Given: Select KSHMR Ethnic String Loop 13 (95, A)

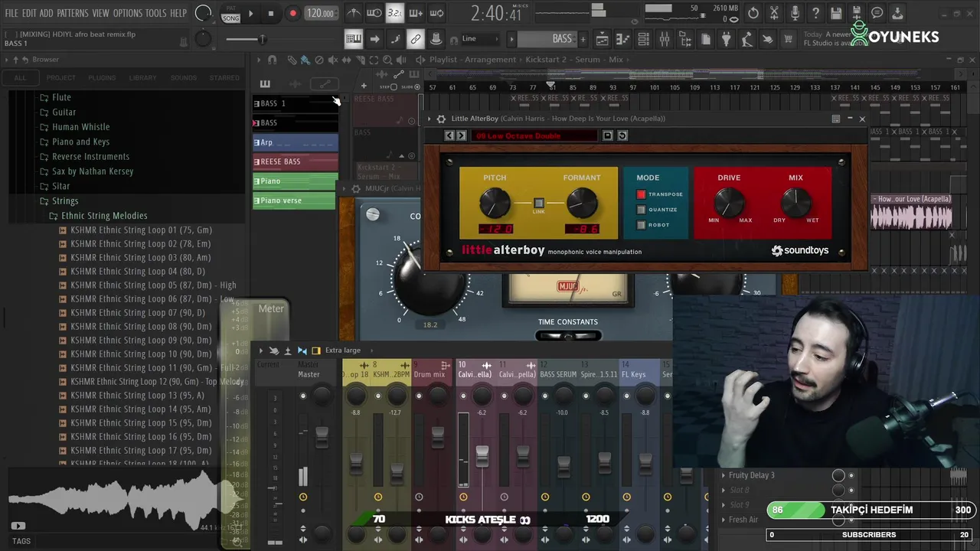Looking at the screenshot, I should (138, 395).
